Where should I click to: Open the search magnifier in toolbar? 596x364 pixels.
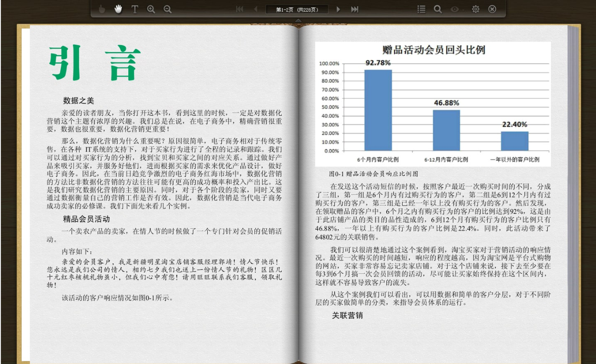coord(437,9)
